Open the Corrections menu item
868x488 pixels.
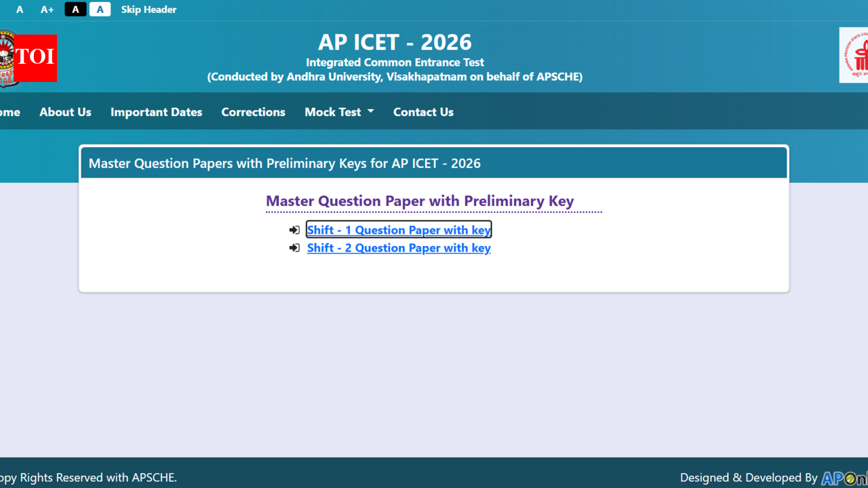coord(253,112)
